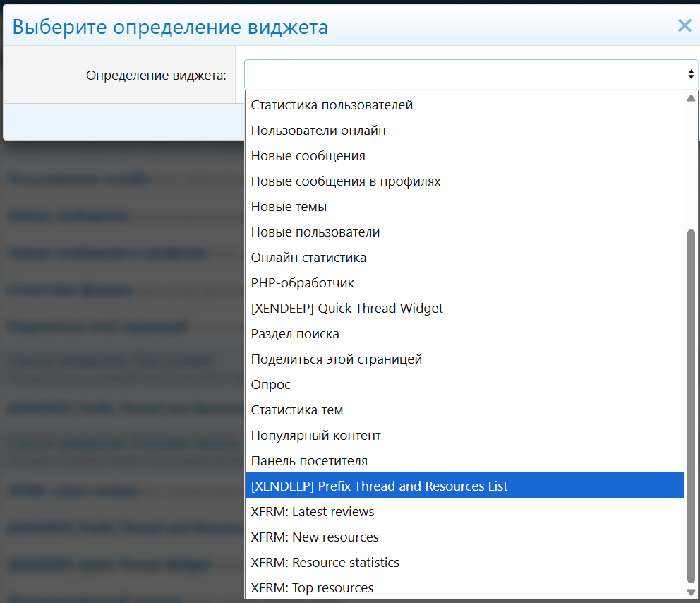This screenshot has height=603, width=700.
Task: Select 'Статистика пользователей' option
Action: (x=332, y=105)
